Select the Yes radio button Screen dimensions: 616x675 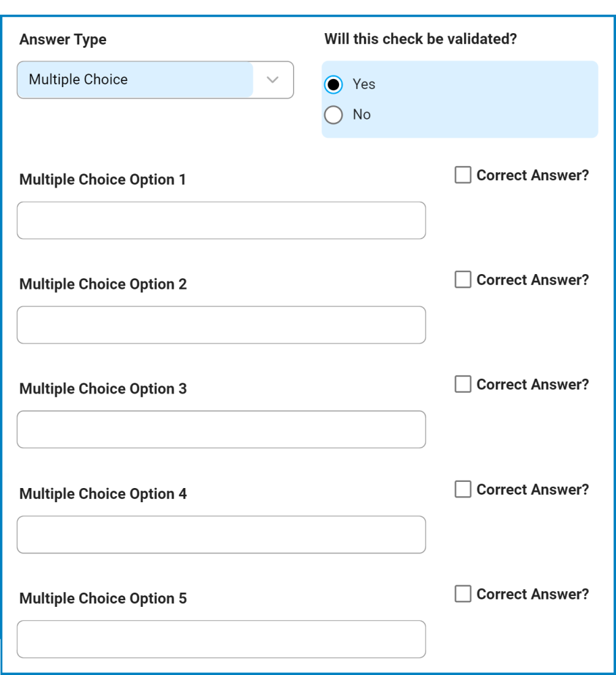pyautogui.click(x=335, y=84)
